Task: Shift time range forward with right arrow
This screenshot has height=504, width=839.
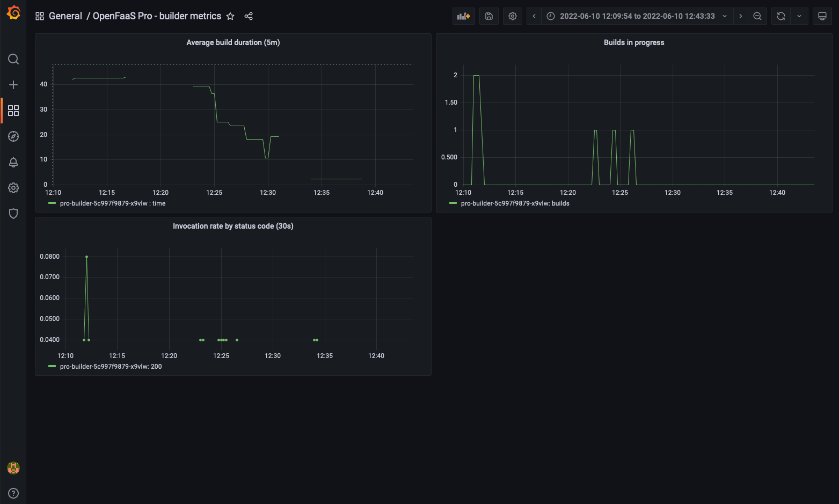Action: 740,16
